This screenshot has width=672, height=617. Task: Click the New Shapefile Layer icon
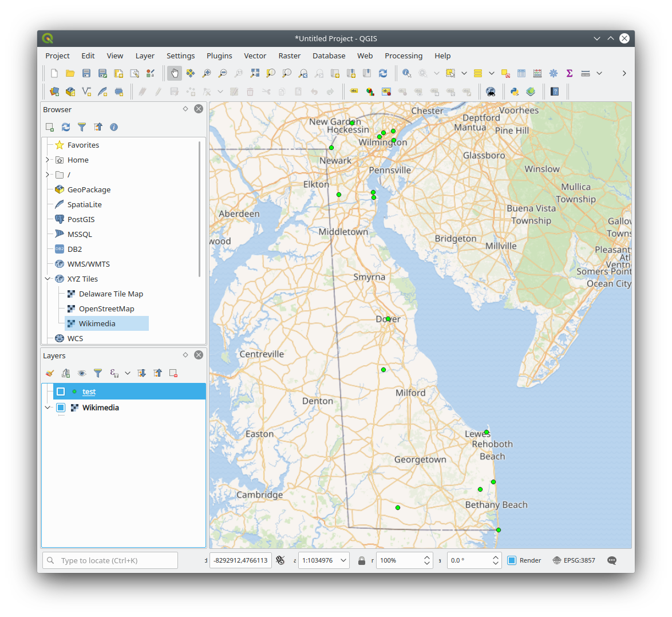[x=86, y=92]
